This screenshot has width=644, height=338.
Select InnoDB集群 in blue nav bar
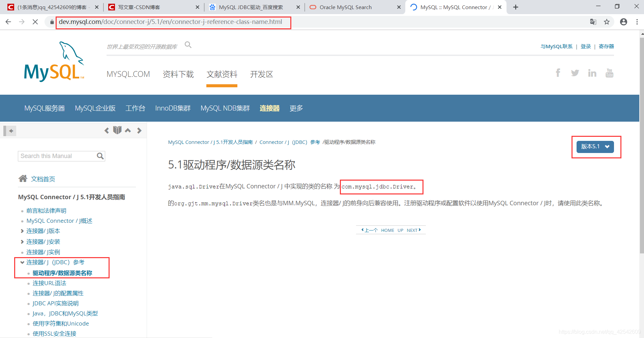[173, 108]
